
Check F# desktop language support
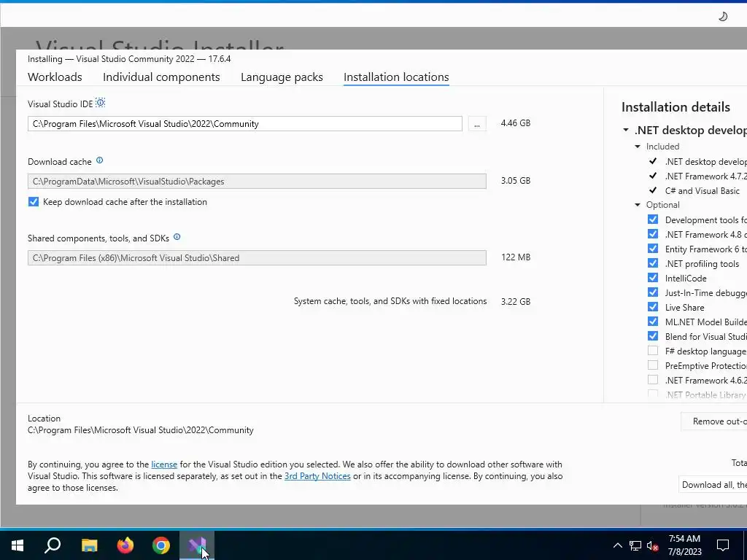[653, 351]
